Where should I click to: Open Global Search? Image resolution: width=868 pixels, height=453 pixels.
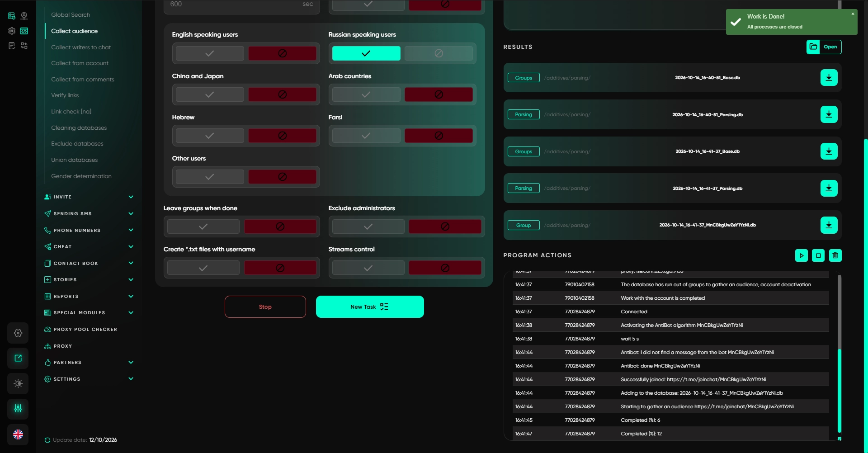point(71,15)
